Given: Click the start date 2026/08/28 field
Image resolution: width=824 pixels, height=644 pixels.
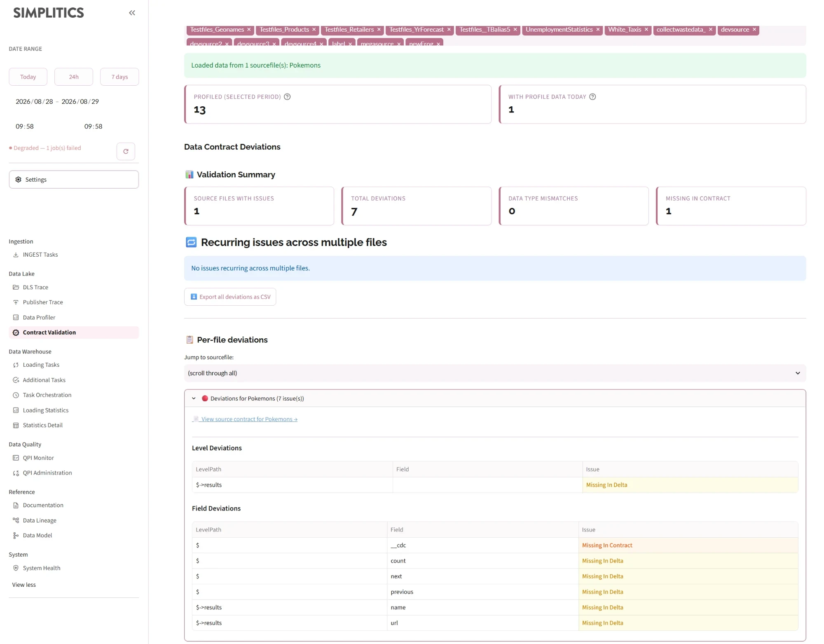Looking at the screenshot, I should click(34, 101).
